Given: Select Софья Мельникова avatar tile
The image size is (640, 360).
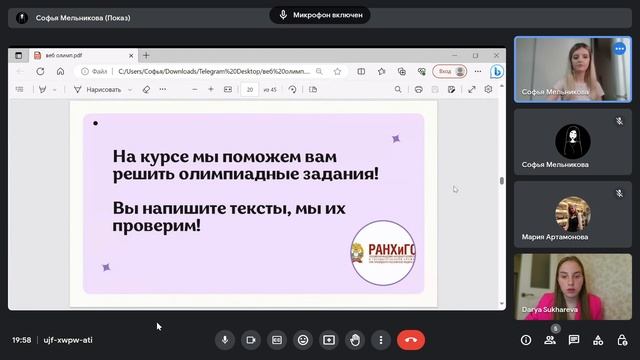Looking at the screenshot, I should 573,142.
